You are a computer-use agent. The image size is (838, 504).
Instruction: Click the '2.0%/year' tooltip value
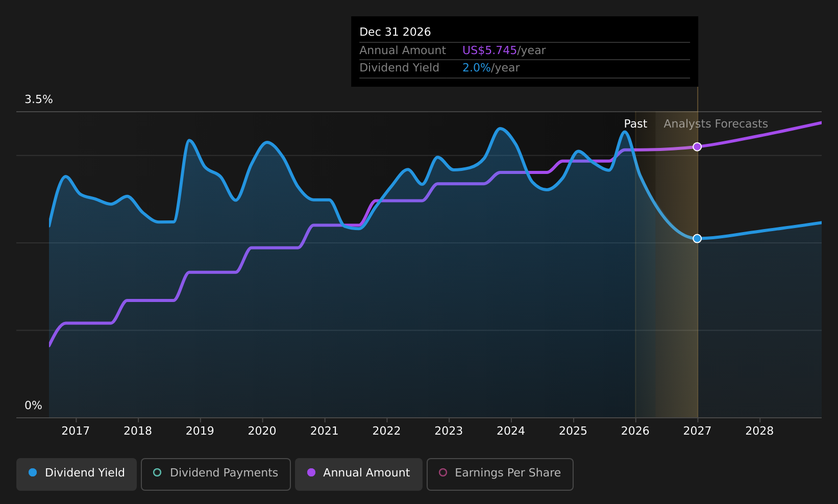[x=491, y=68]
